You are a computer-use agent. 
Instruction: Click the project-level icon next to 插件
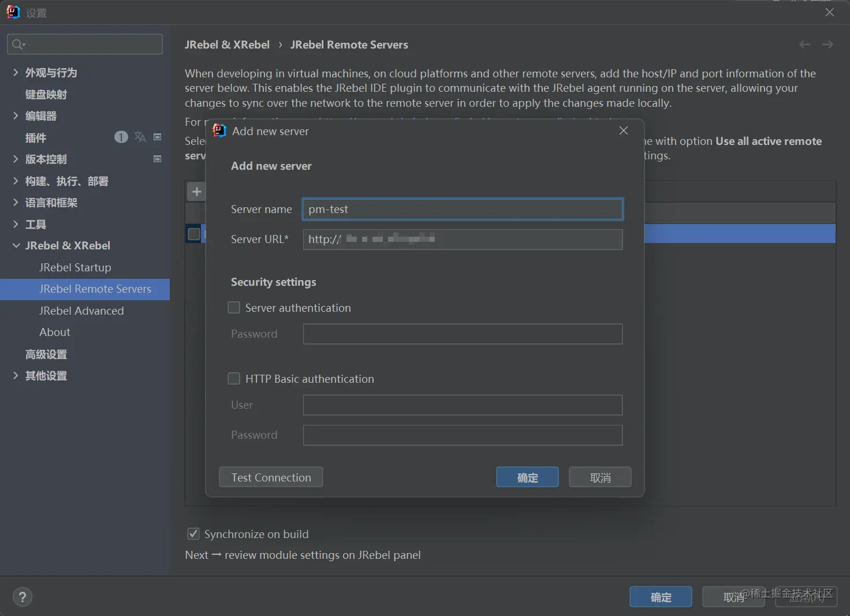click(x=157, y=137)
